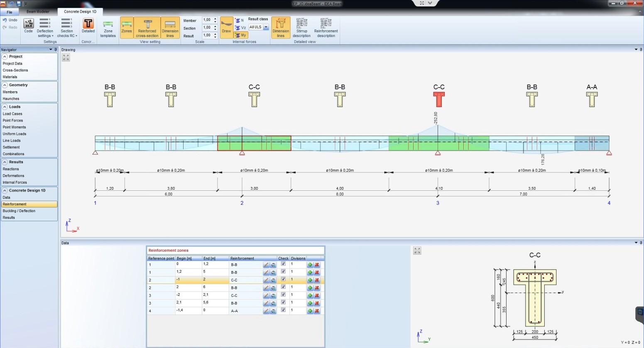Uncheck the Check box in the first B-B row
This screenshot has width=644, height=348.
tap(283, 264)
